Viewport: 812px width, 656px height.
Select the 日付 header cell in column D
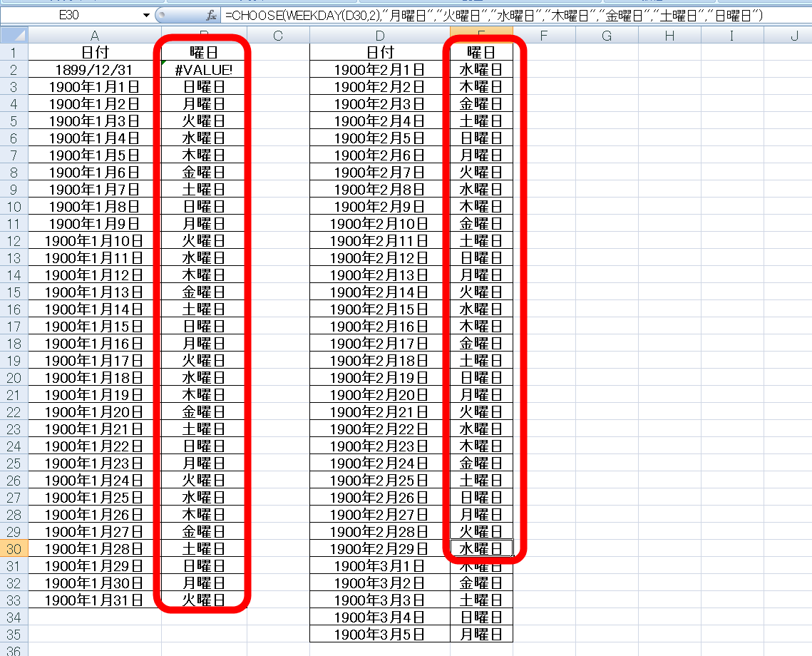[x=379, y=52]
